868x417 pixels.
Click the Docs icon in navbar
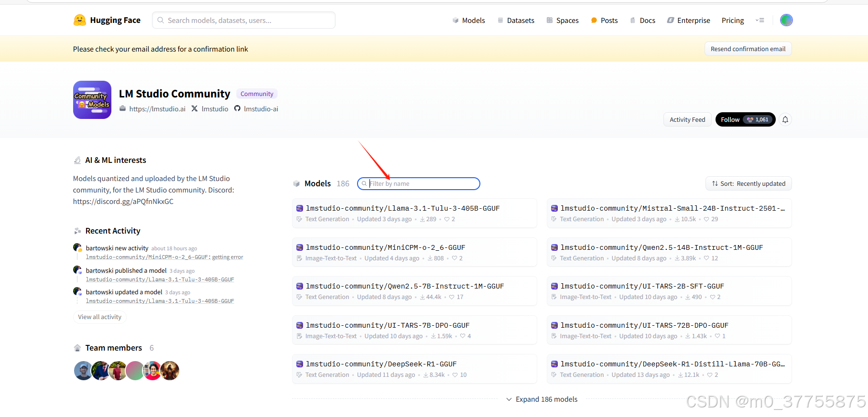coord(633,20)
